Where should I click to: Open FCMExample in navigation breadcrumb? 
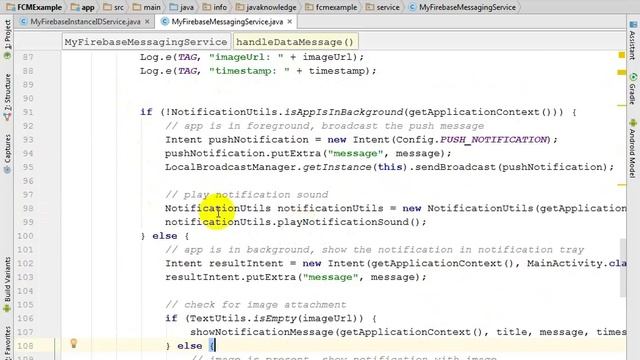pos(35,7)
